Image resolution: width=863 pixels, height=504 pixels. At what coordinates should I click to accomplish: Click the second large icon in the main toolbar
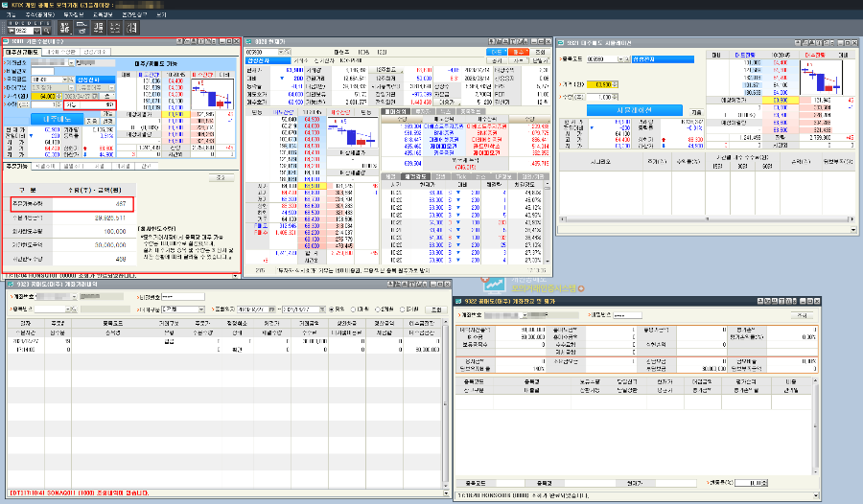(82, 28)
